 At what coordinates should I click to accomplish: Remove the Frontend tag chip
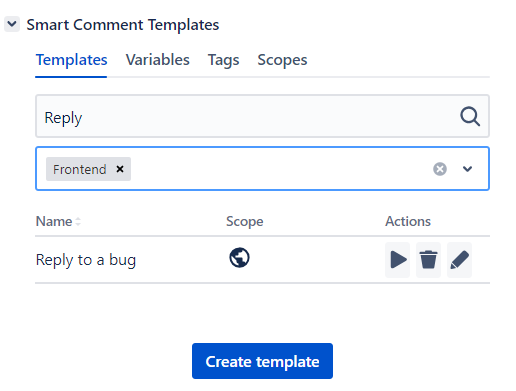(120, 169)
